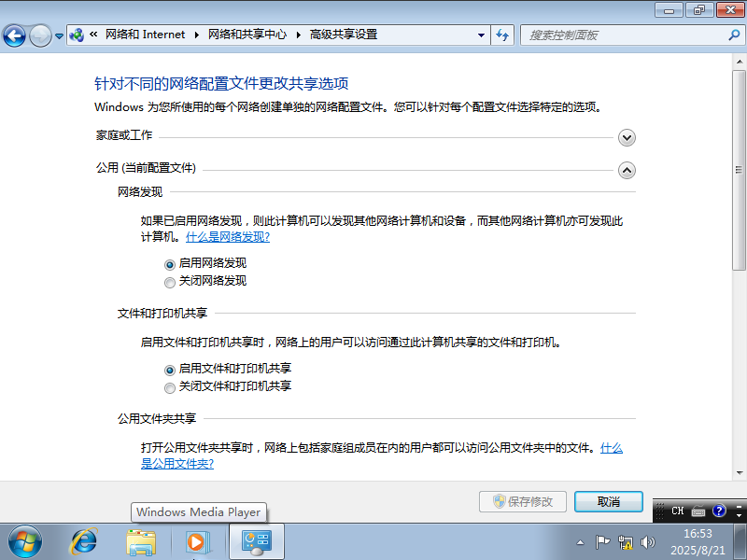Screen dimensions: 747x560
Task: Click the vertical scrollbar thumb
Action: [739, 171]
